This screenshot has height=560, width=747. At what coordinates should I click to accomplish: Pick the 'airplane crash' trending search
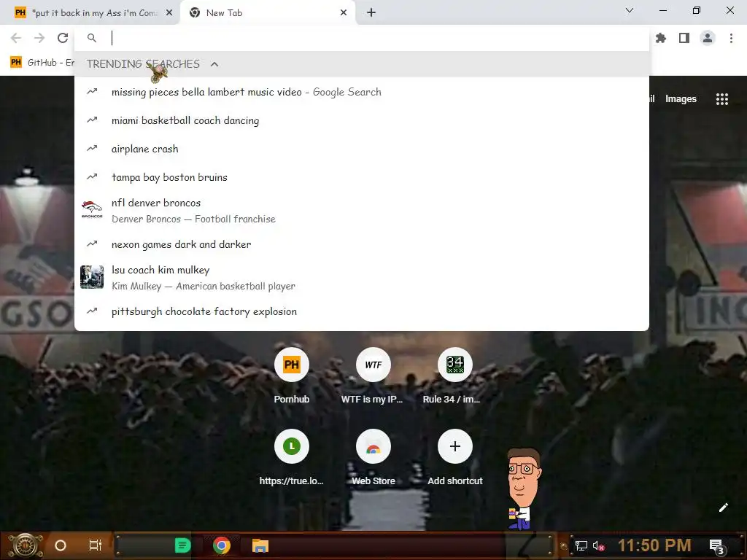coord(362,149)
